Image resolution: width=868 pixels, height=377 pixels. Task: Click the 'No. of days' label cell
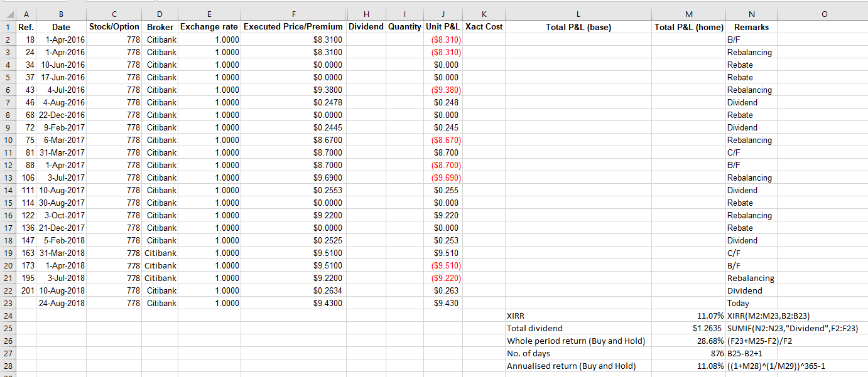coord(578,353)
